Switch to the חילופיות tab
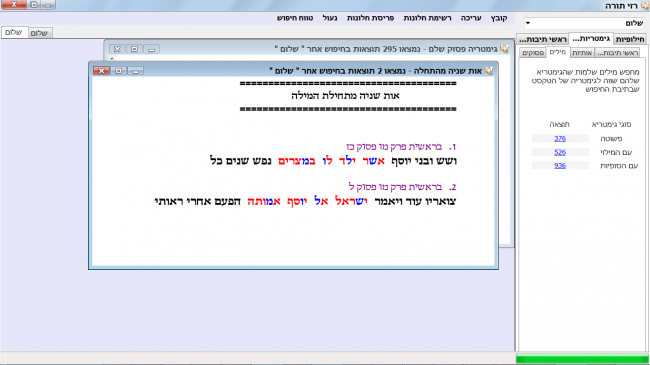 630,39
